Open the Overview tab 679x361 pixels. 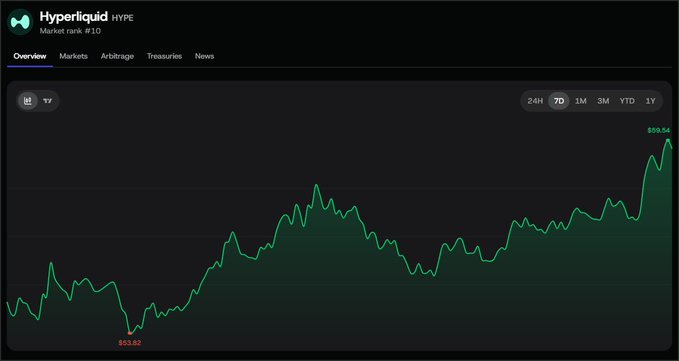pyautogui.click(x=30, y=56)
